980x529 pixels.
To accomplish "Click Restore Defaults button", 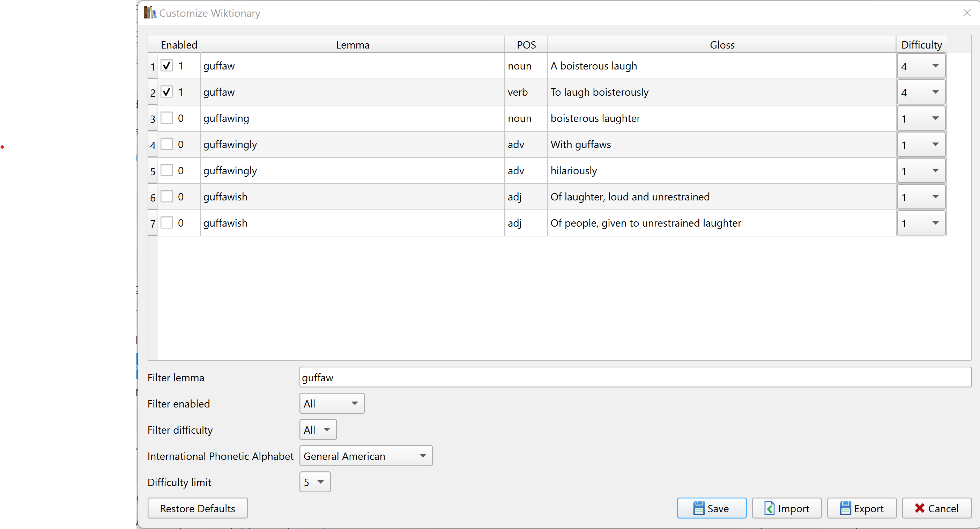I will [x=198, y=508].
